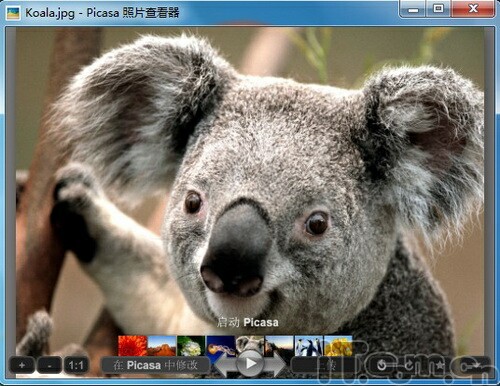500x386 pixels.
Task: Select the red flower thumbnail
Action: 132,346
